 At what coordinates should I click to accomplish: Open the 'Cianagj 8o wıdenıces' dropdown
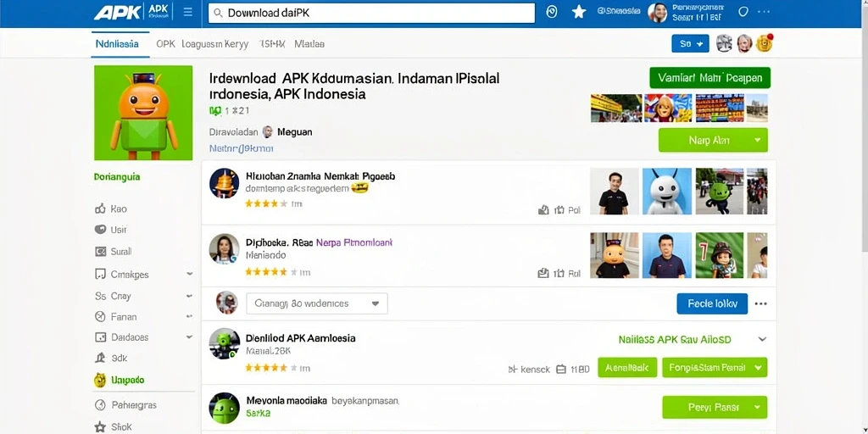(317, 303)
